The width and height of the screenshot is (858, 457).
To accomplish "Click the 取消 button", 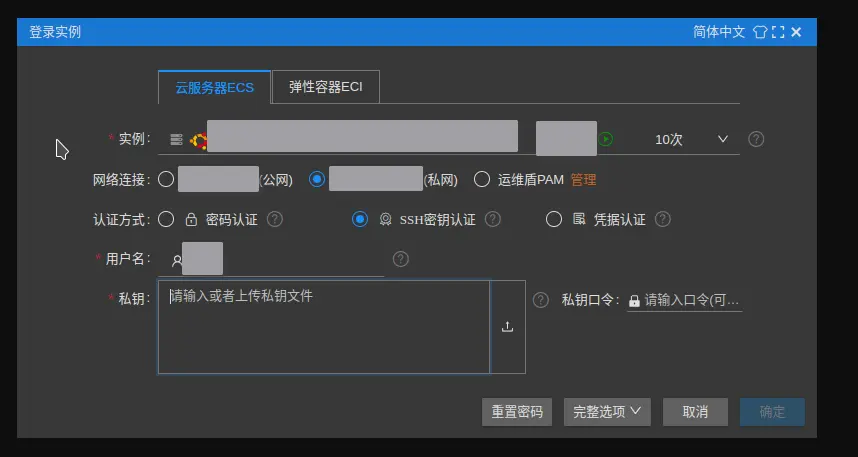I will 695,412.
